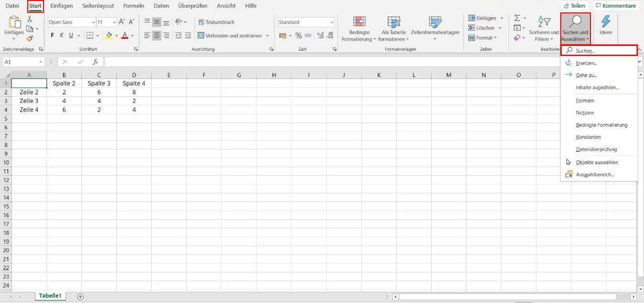The image size is (644, 303).
Task: Apply the yellow fill color bucket
Action: [x=109, y=35]
